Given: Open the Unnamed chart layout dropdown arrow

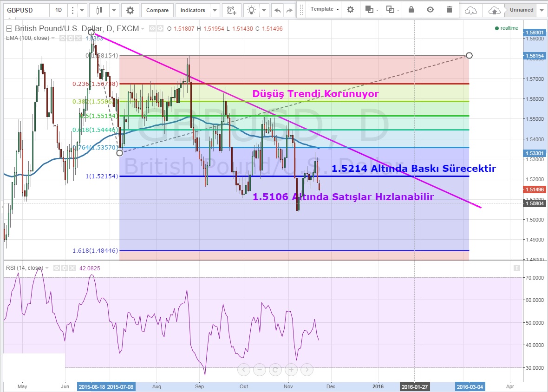Looking at the screenshot, I should [x=542, y=10].
